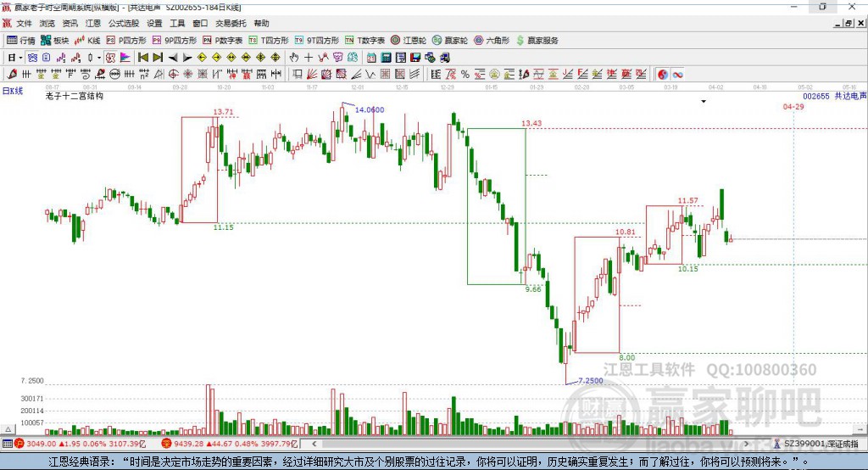Select the percent sign tool
Screen dimensions: 868x470
tap(465, 75)
